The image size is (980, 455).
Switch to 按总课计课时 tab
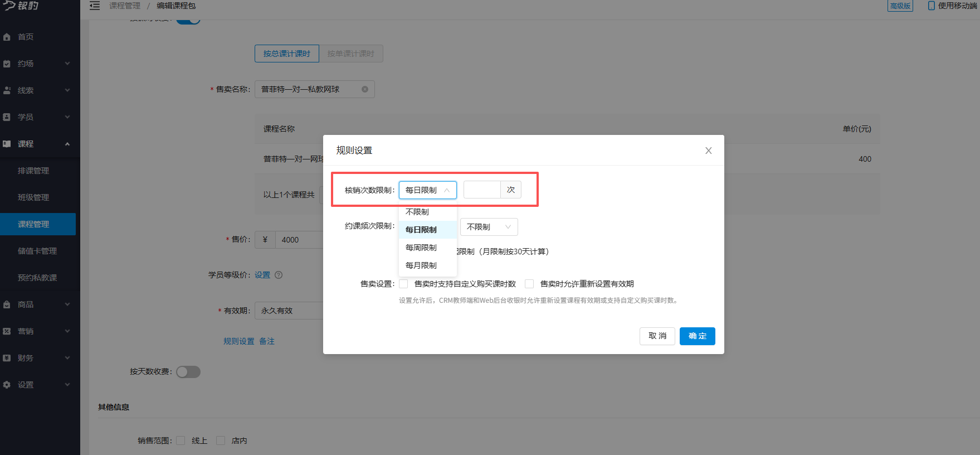(x=287, y=54)
